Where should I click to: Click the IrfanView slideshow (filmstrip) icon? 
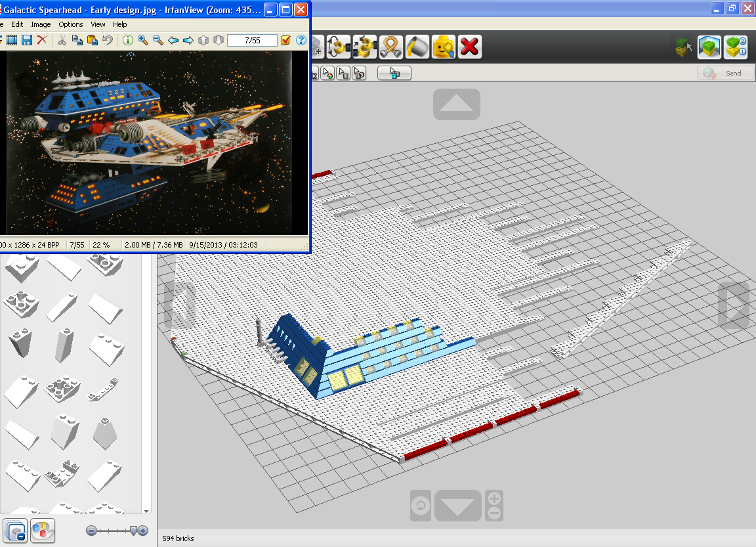click(x=11, y=40)
